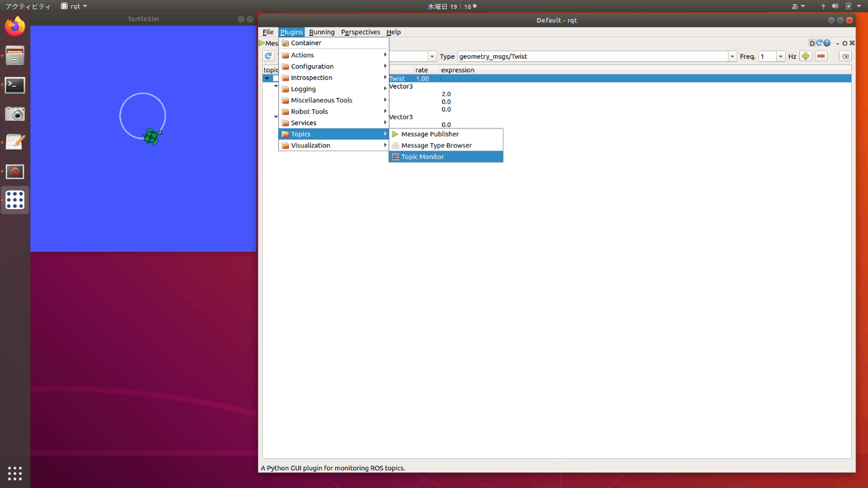
Task: Click the Type field showing geometry_msgs/Twist
Action: click(592, 56)
